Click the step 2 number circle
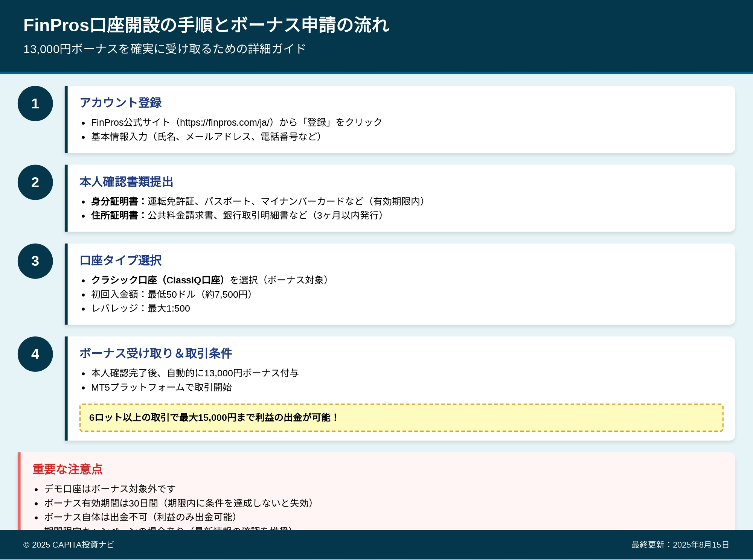Viewport: 753px width, 560px height. [x=35, y=182]
